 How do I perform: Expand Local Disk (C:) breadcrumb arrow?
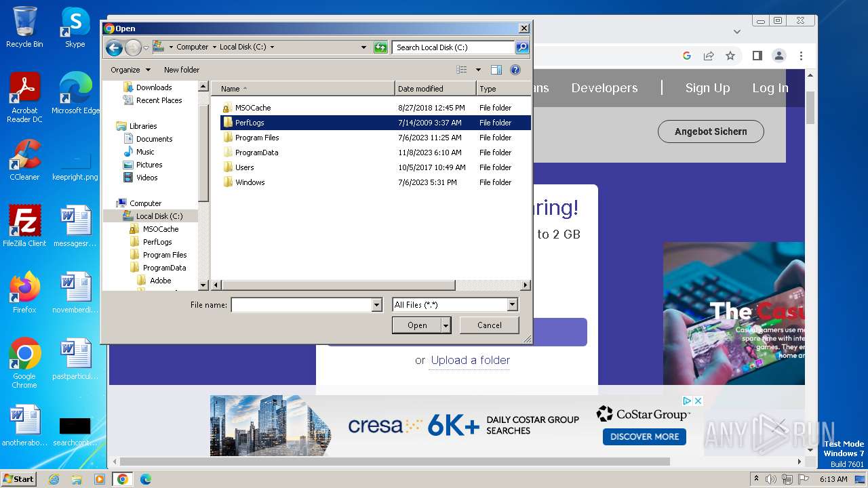[x=273, y=47]
